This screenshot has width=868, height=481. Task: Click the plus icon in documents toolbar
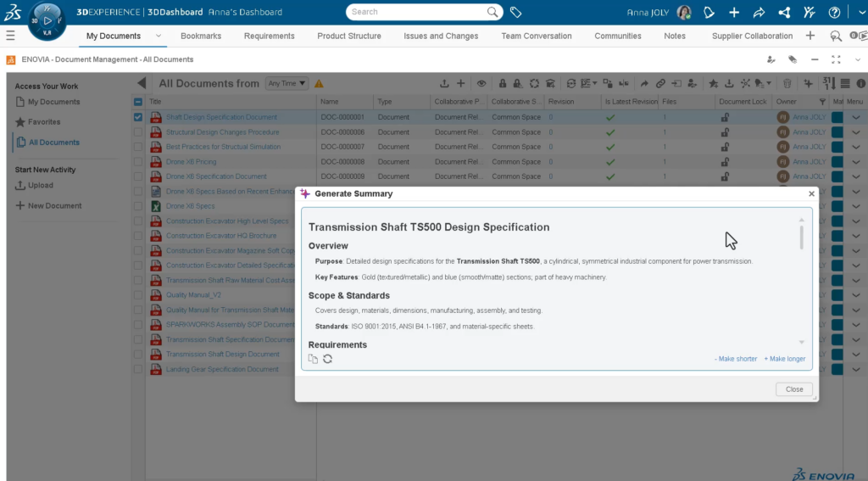460,84
